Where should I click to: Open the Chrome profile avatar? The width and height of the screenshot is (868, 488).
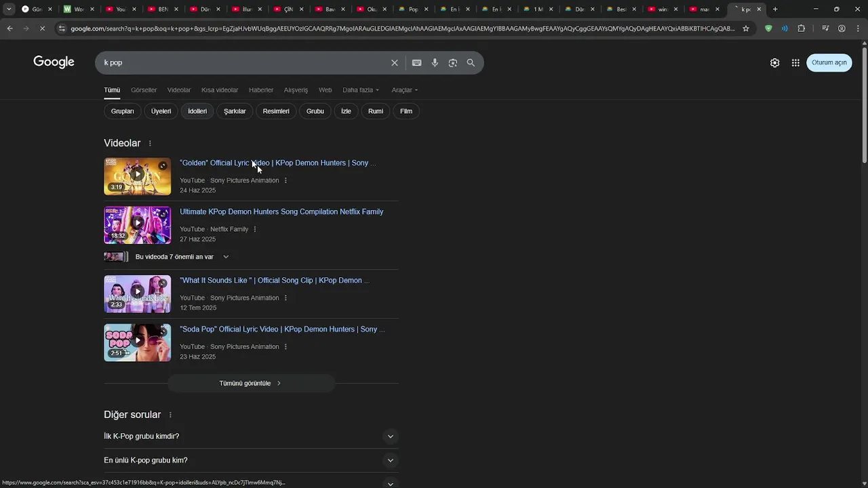point(842,28)
